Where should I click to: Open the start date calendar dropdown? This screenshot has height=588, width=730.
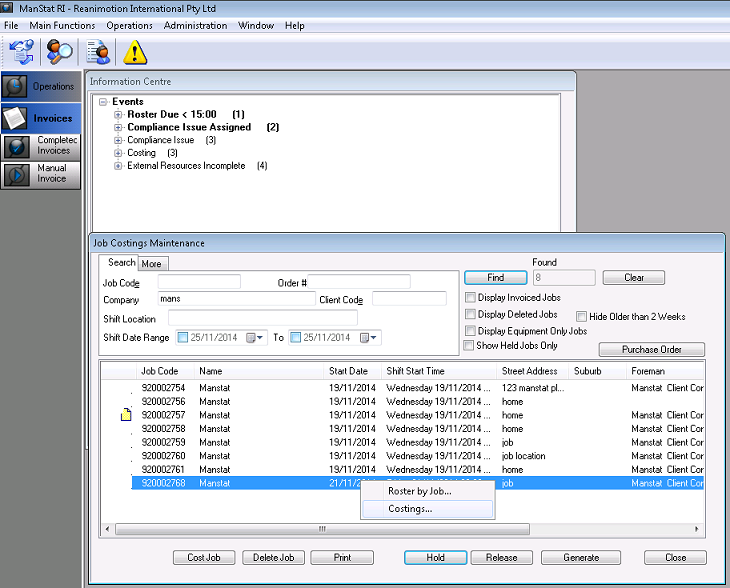(x=255, y=338)
